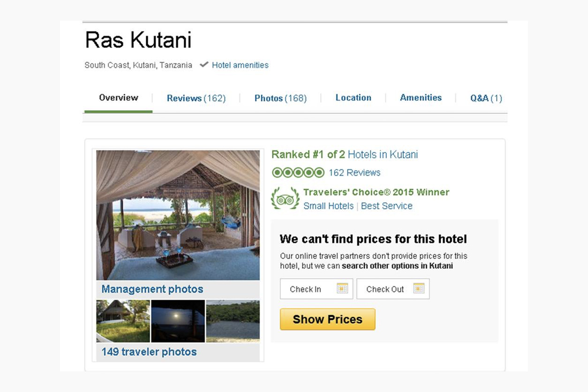Screen dimensions: 588x392
Task: Follow the Hotel amenities link
Action: point(240,65)
